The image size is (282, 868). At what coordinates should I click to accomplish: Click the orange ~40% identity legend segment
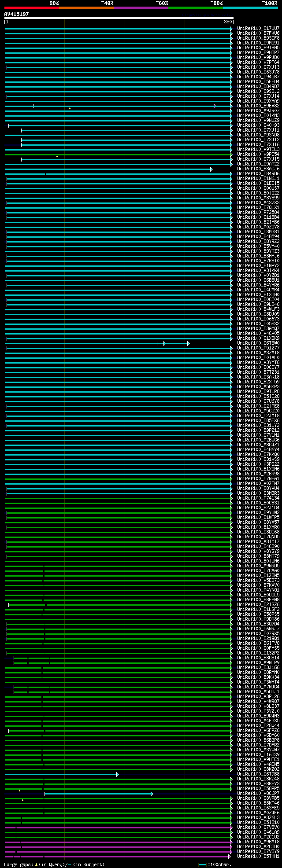(86, 8)
